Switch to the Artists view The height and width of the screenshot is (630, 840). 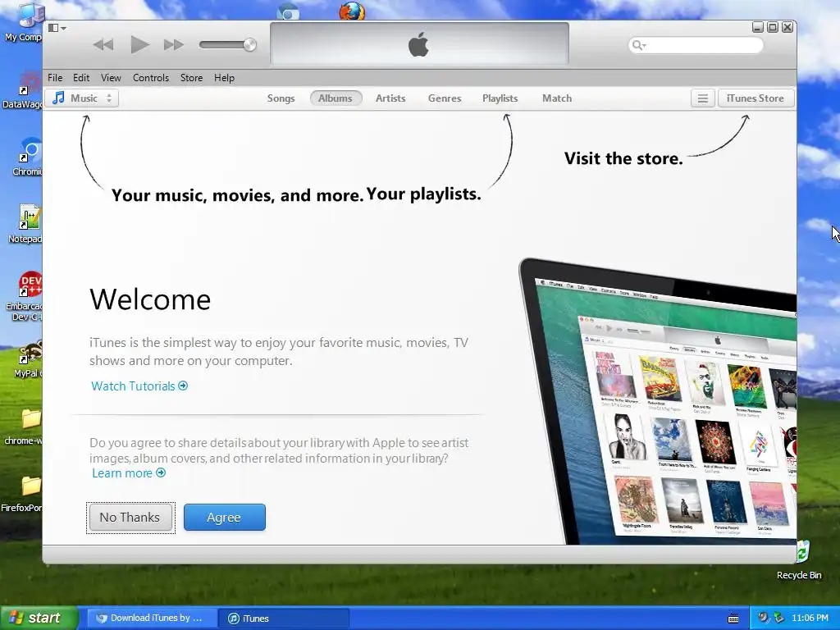tap(390, 98)
